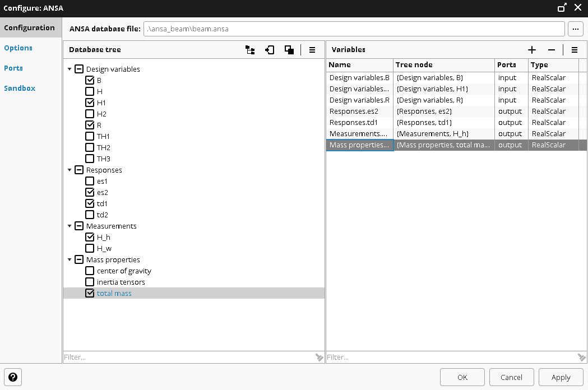Collapse the Mass properties tree node
Viewport: 588px width, 390px height.
70,260
